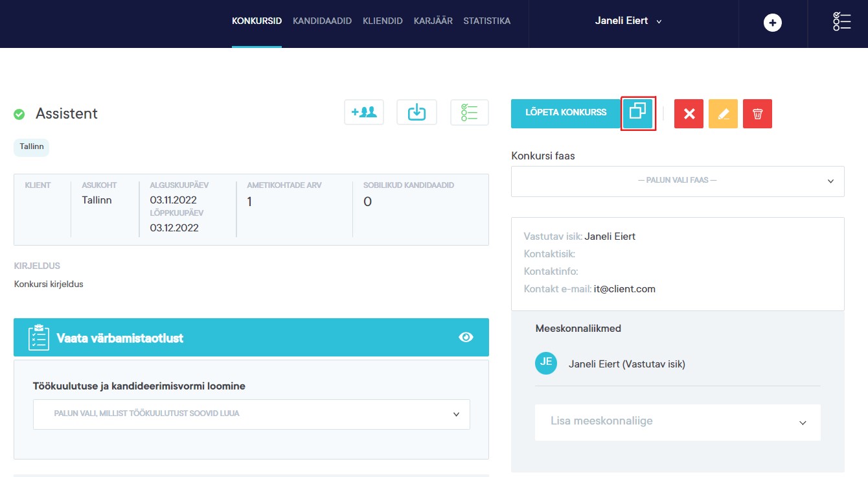Open the checklist icon next to Assistent
Screen dimensions: 868x477
tap(469, 112)
